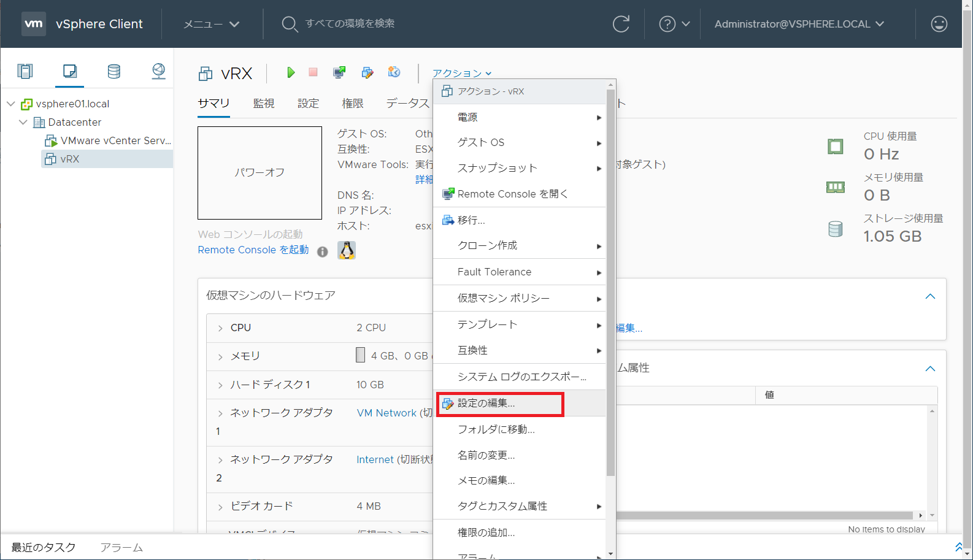Select フォルダに移動... menu entry

(519, 429)
